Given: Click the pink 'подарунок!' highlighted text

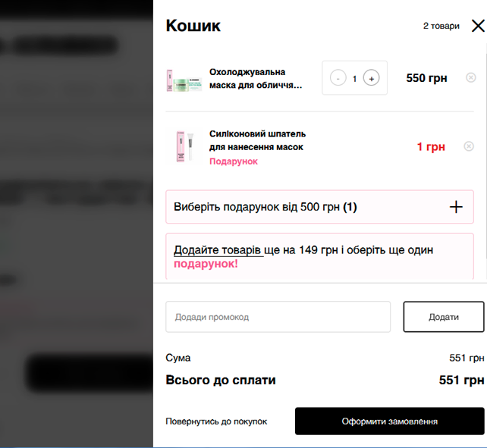Looking at the screenshot, I should pyautogui.click(x=206, y=264).
